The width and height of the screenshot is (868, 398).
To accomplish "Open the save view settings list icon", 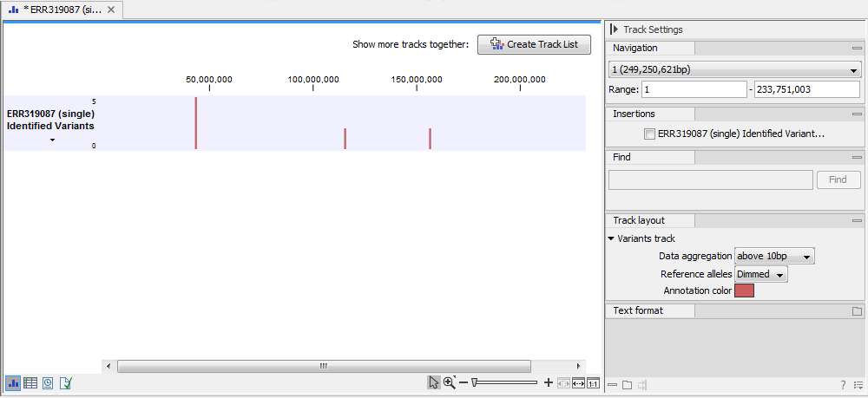I will 857,385.
